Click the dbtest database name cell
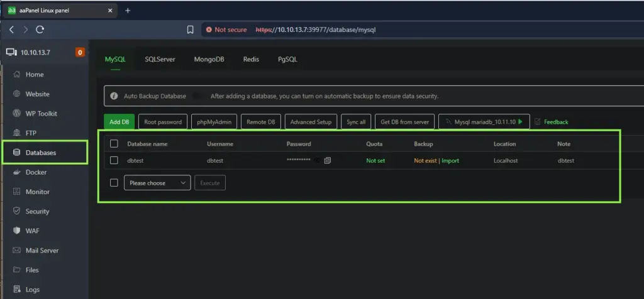 135,161
